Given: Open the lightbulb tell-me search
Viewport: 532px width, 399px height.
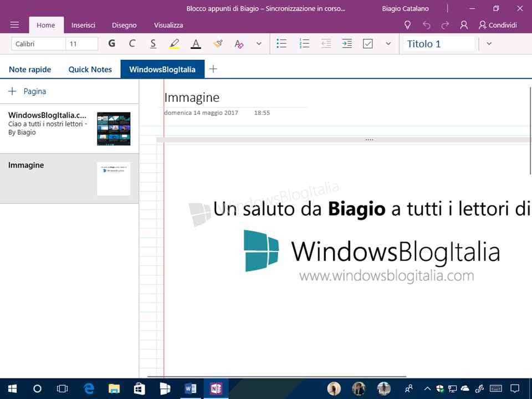Looking at the screenshot, I should point(407,25).
